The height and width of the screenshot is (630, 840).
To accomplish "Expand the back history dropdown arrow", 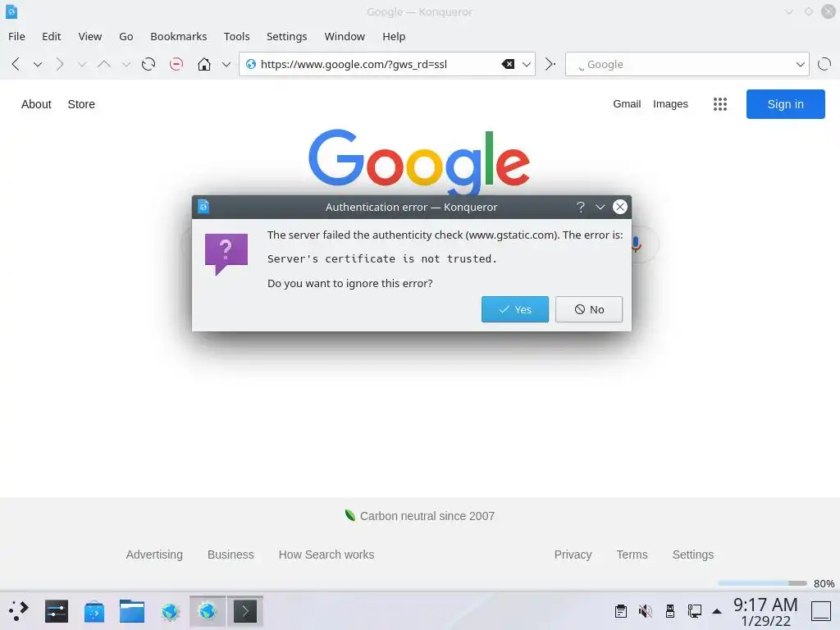I will 38,64.
